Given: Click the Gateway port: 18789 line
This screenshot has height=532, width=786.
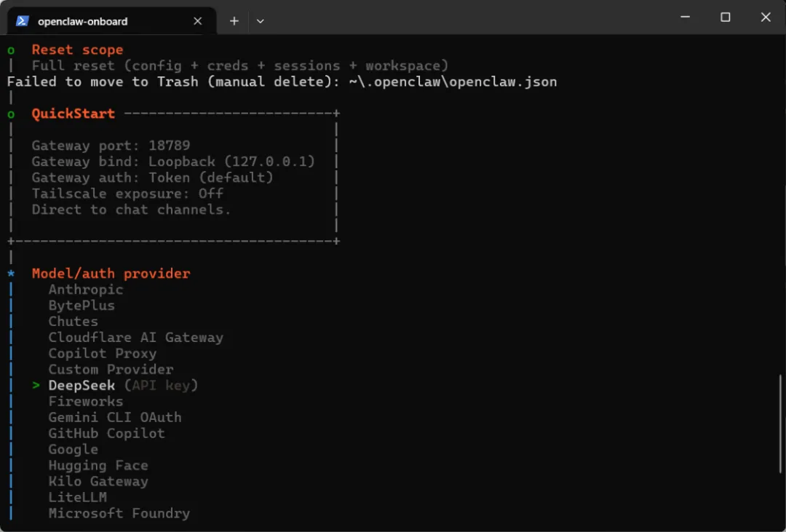Looking at the screenshot, I should click(111, 146).
